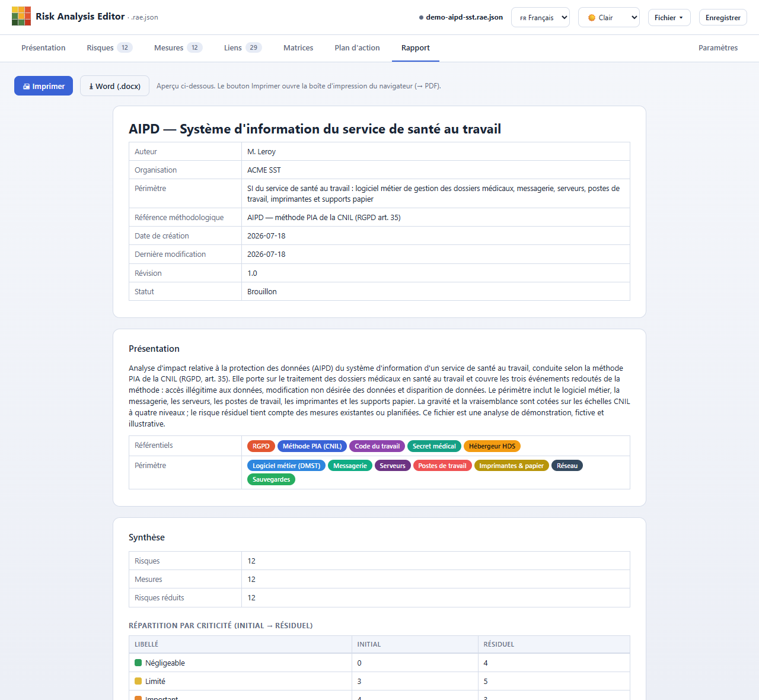Viewport: 759px width, 700px height.
Task: Click the Serveurs tag
Action: (x=393, y=466)
